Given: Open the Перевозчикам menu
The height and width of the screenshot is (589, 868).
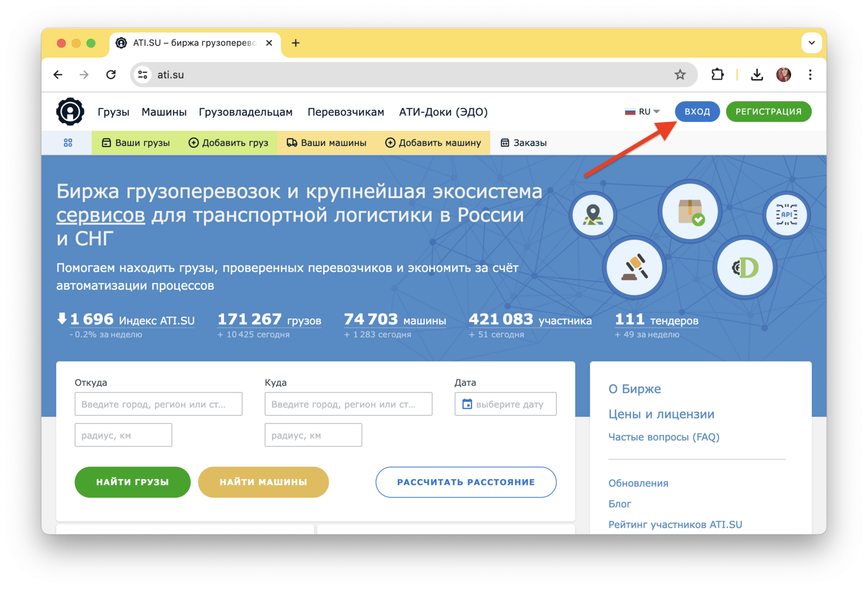Looking at the screenshot, I should pos(346,112).
